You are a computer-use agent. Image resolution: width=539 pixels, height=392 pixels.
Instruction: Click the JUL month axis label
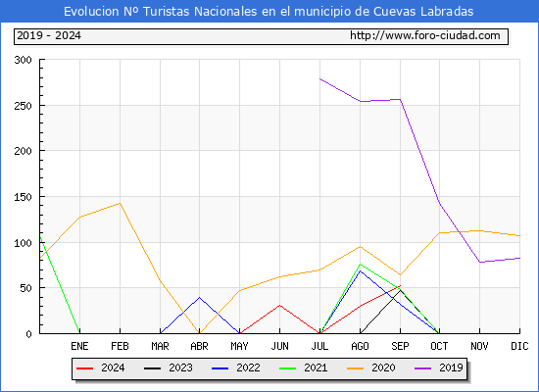(x=319, y=346)
